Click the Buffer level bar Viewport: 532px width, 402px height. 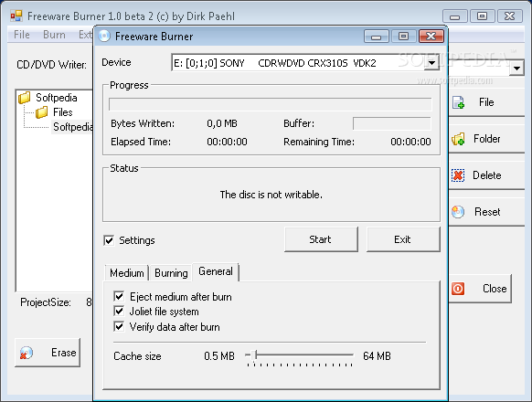tap(392, 123)
